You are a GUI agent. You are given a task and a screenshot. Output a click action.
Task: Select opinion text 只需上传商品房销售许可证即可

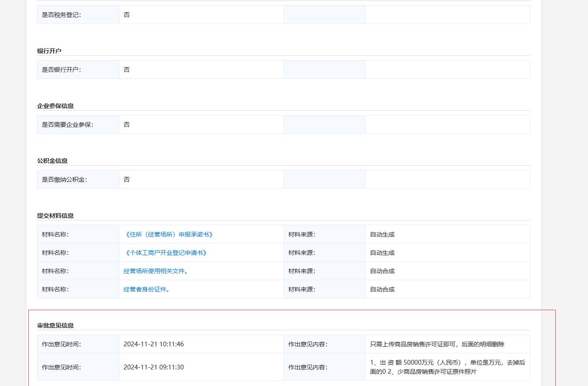pos(437,344)
